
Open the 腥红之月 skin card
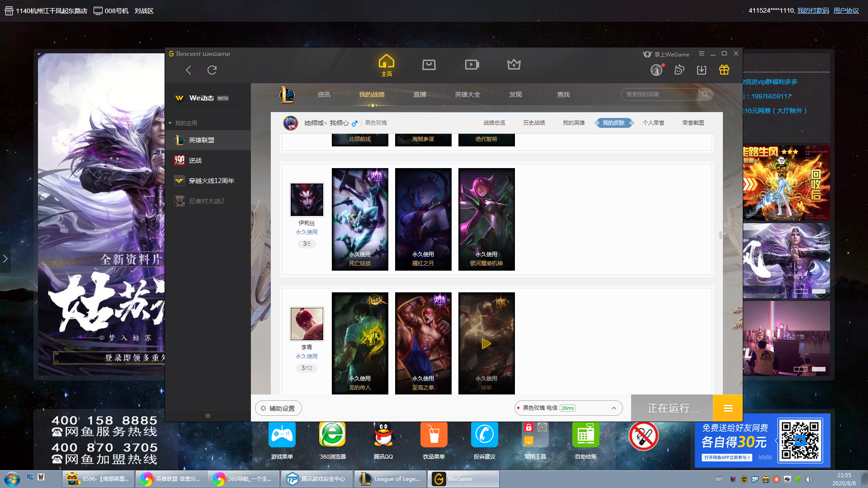[x=423, y=219]
